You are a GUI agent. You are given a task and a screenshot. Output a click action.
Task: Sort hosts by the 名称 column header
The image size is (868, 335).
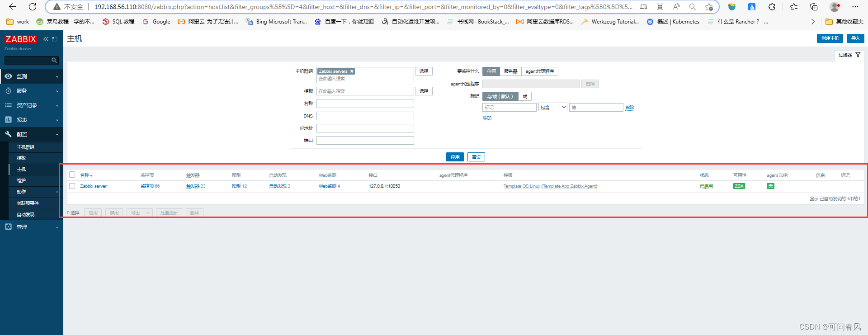pyautogui.click(x=86, y=175)
